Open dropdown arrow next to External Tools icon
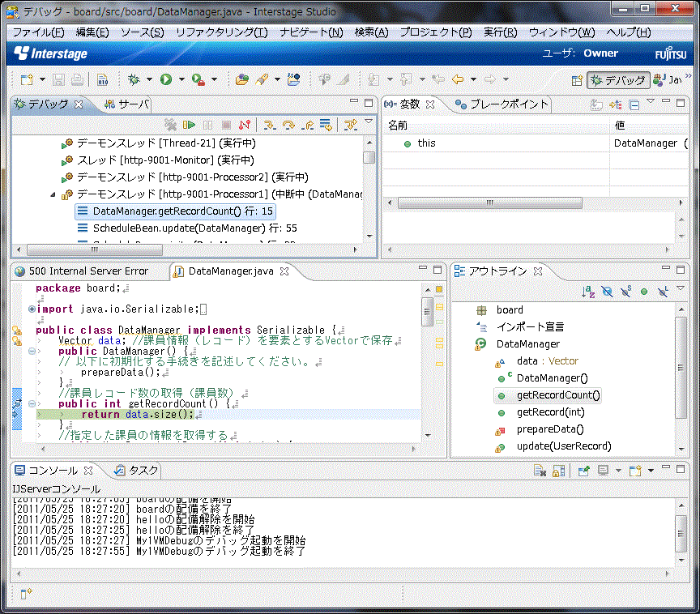Screen dimensions: 700x614 pyautogui.click(x=214, y=79)
